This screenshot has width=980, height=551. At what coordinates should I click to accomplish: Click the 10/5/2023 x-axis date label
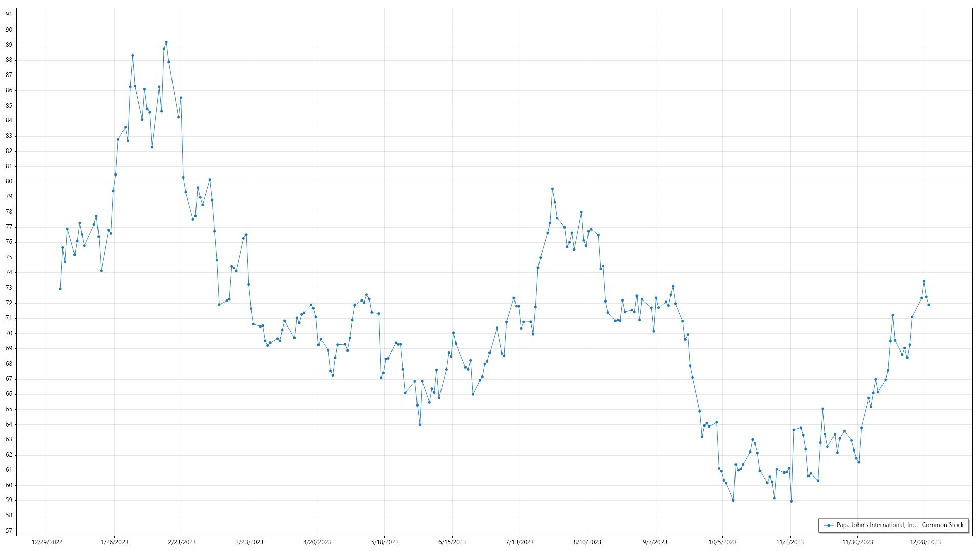722,542
